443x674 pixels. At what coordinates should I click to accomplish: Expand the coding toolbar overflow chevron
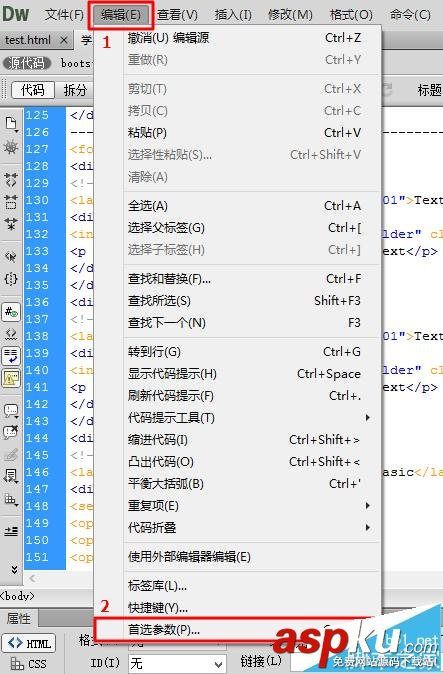[x=15, y=570]
